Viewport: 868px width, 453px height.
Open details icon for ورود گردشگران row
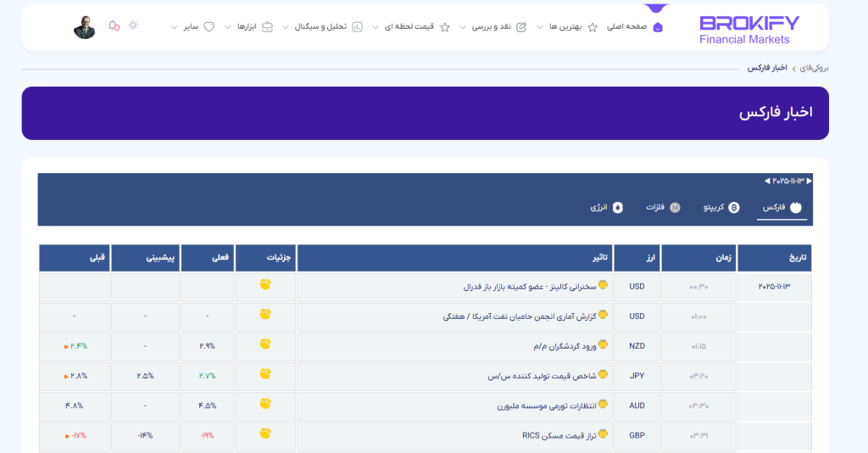pyautogui.click(x=265, y=344)
